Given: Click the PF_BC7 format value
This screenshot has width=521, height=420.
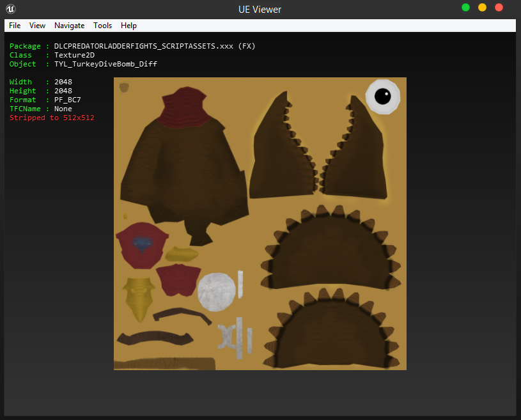Looking at the screenshot, I should pyautogui.click(x=68, y=100).
